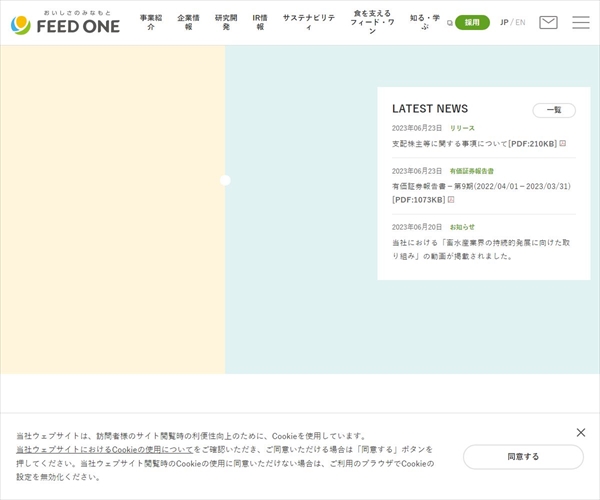This screenshot has height=500, width=600.
Task: Close the cookie banner with X
Action: 581,433
